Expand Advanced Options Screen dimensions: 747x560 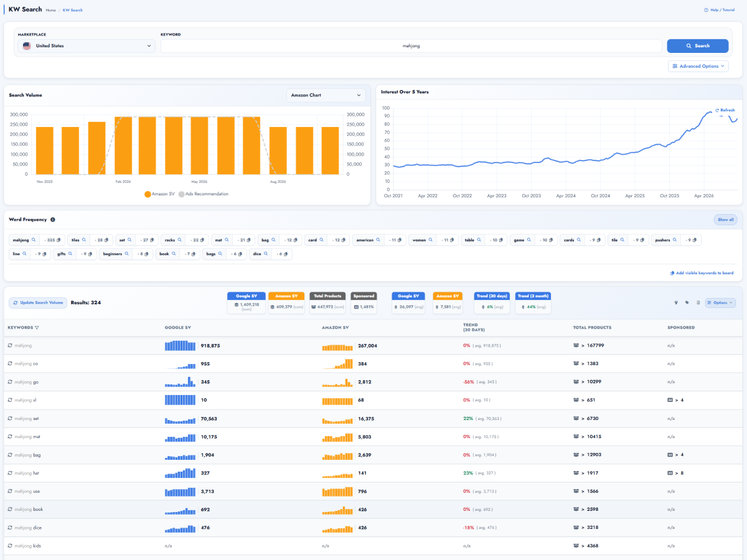[698, 66]
